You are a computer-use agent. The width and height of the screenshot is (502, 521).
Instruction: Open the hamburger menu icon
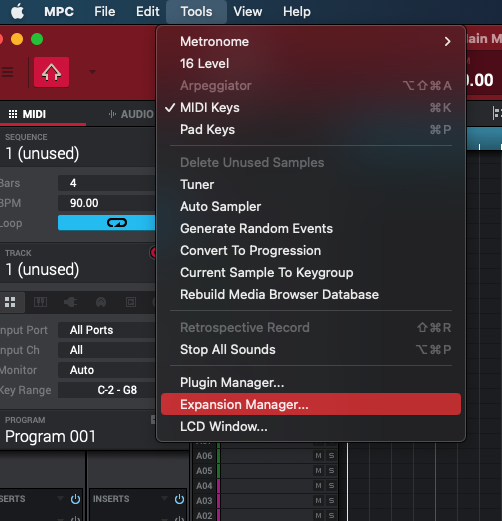(x=7, y=72)
